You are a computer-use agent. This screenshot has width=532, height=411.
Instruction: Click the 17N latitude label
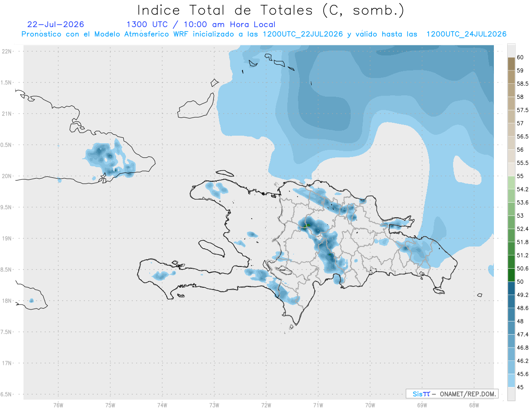pos(7,363)
